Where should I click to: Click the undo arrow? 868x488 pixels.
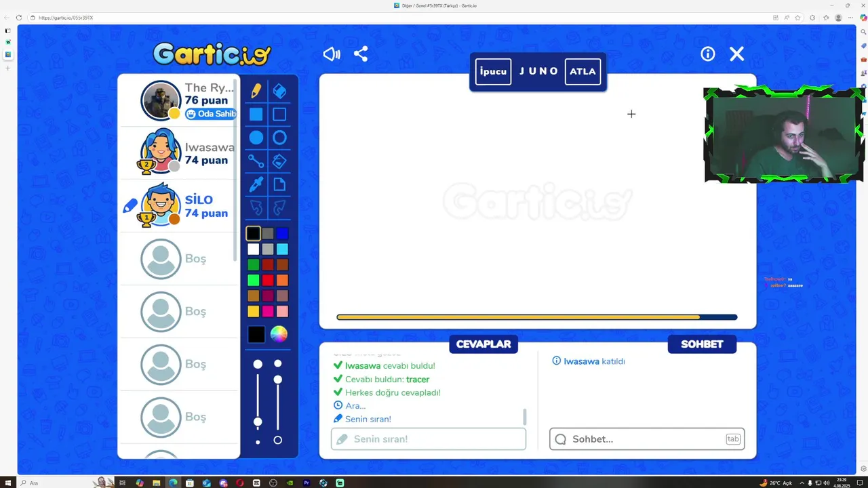[x=256, y=207]
